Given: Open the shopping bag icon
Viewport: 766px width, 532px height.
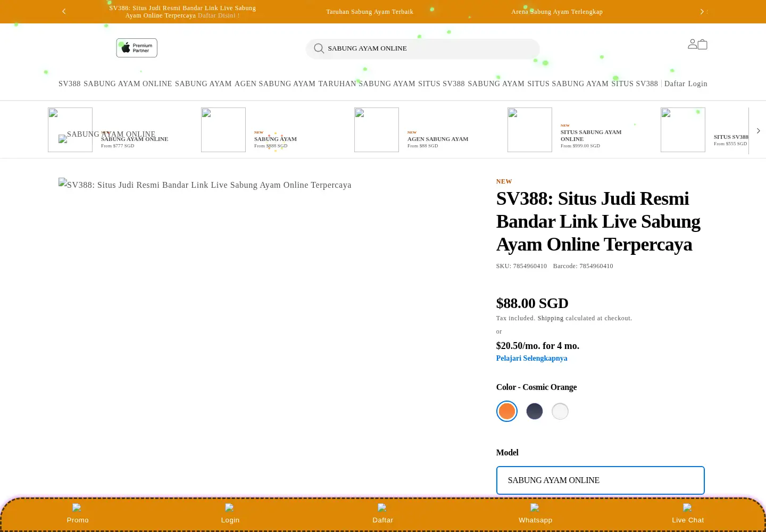Looking at the screenshot, I should point(702,44).
